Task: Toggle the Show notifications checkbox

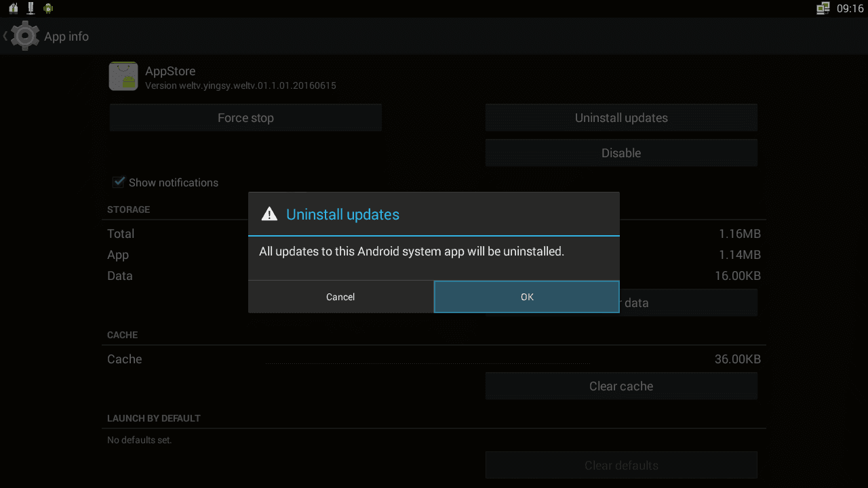Action: [x=119, y=182]
